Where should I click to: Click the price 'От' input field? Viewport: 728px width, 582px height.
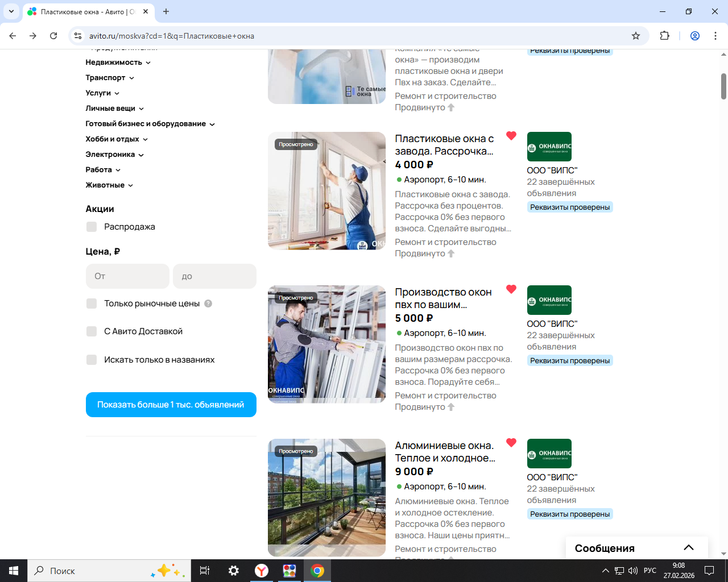pos(127,276)
